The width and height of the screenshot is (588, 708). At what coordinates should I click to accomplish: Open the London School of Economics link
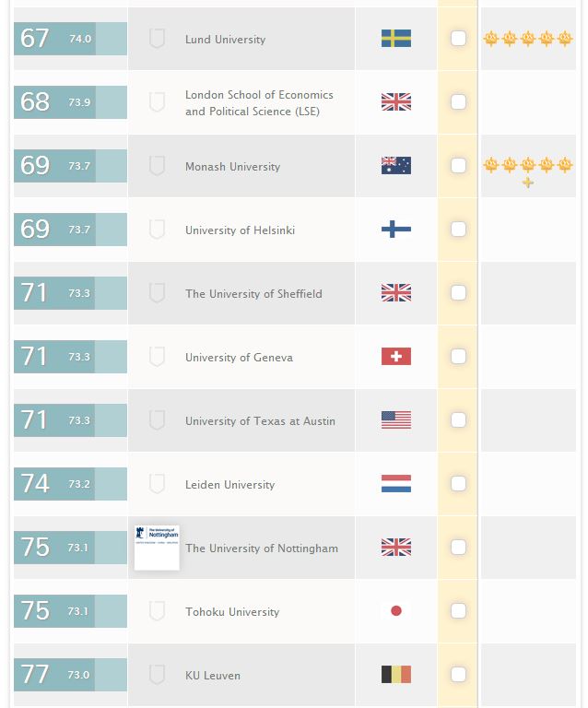point(259,102)
